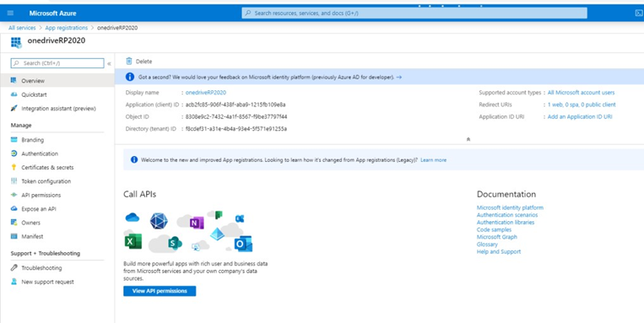This screenshot has width=644, height=323.
Task: Open the Manifest item in the sidebar
Action: click(x=32, y=237)
